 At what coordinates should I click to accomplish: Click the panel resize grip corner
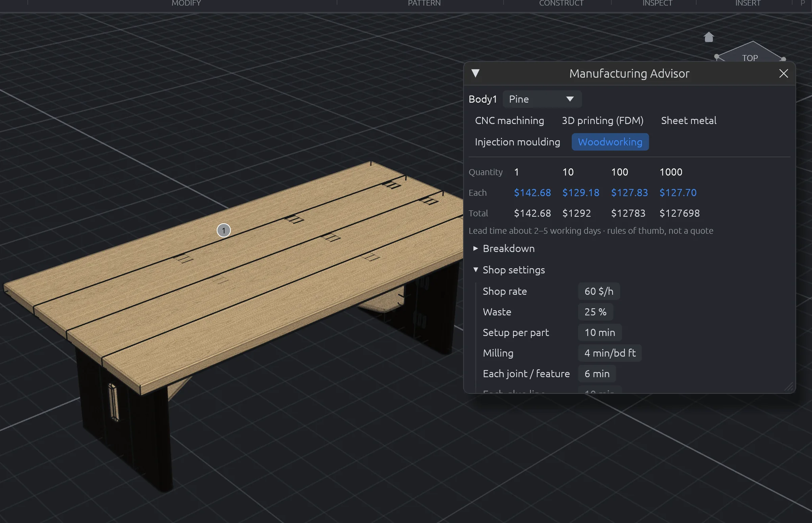789,387
